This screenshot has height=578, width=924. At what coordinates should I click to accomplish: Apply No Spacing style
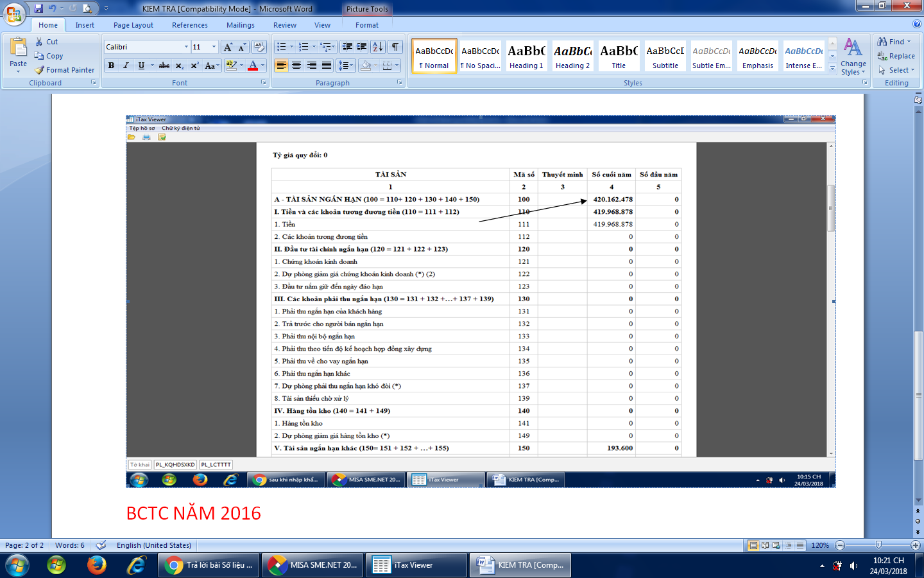(480, 56)
